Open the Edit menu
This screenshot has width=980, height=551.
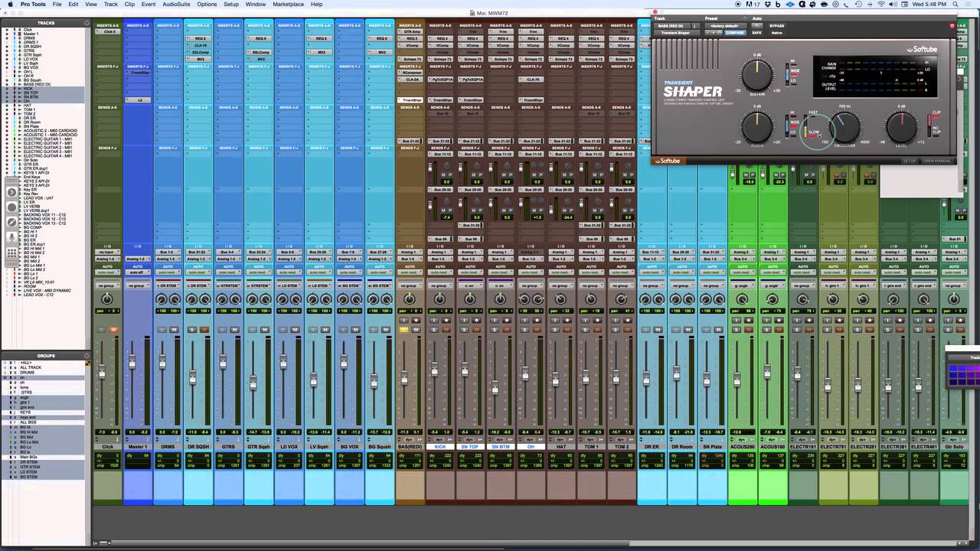coord(73,5)
